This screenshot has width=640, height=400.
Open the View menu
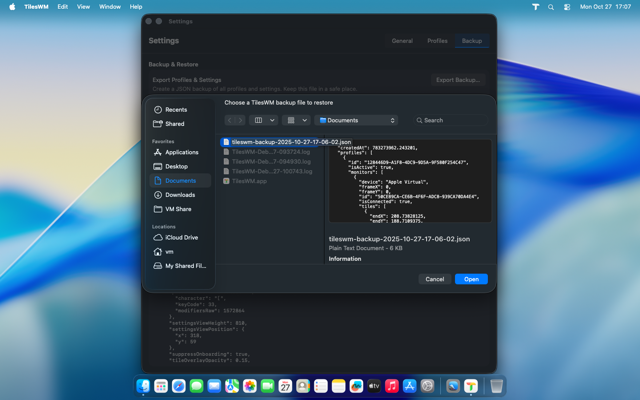(83, 7)
